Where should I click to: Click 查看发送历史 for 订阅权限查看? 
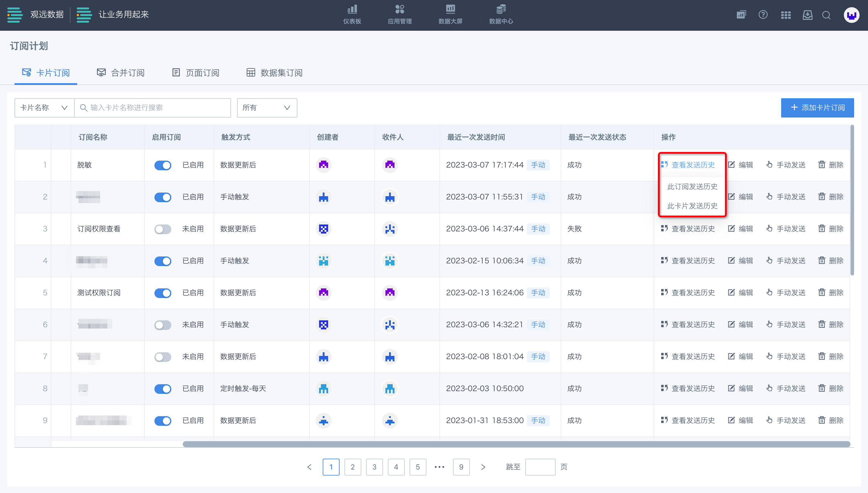688,229
